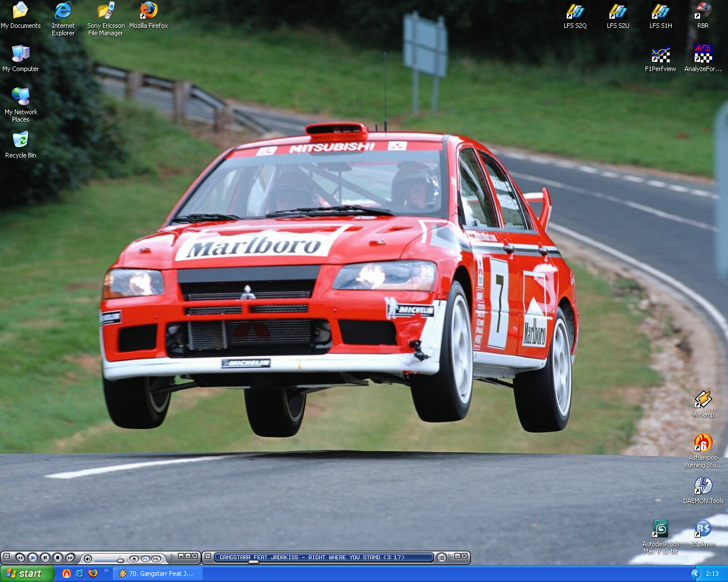Image resolution: width=728 pixels, height=582 pixels.
Task: Launch Firefox from Quick Launch
Action: [93, 573]
